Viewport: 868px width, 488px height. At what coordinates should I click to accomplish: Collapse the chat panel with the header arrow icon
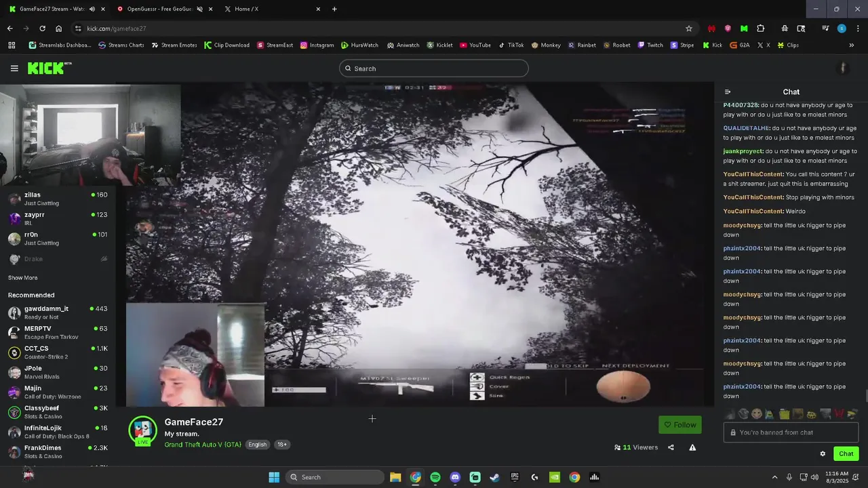pyautogui.click(x=728, y=92)
